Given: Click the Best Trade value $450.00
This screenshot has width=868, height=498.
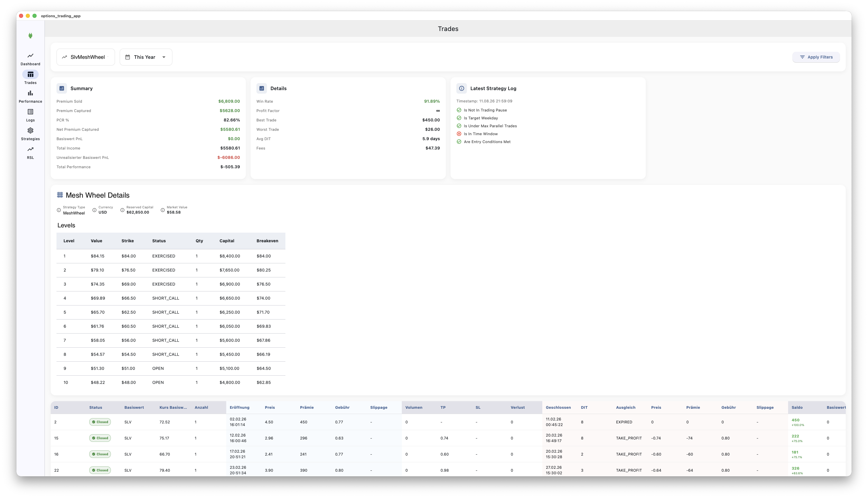Looking at the screenshot, I should (x=431, y=120).
